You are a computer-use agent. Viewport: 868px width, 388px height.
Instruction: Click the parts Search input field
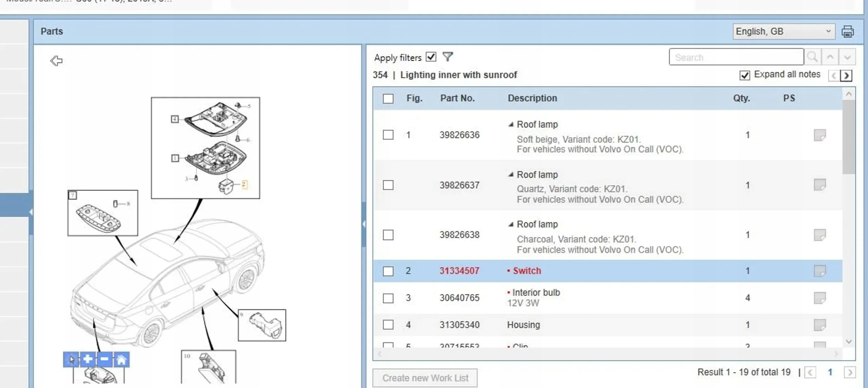tap(736, 57)
